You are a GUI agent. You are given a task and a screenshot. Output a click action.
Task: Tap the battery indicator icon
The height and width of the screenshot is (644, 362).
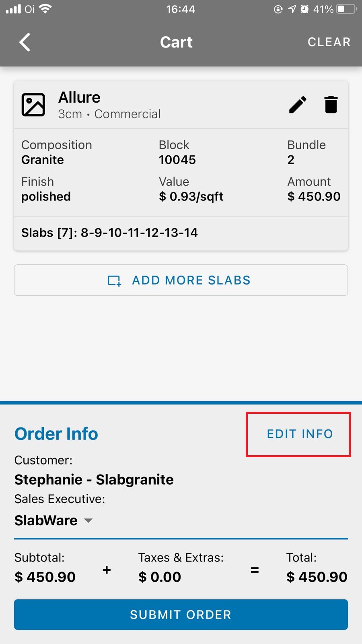click(x=347, y=9)
